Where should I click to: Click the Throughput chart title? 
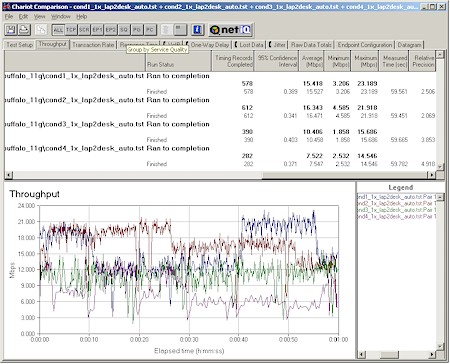point(34,194)
